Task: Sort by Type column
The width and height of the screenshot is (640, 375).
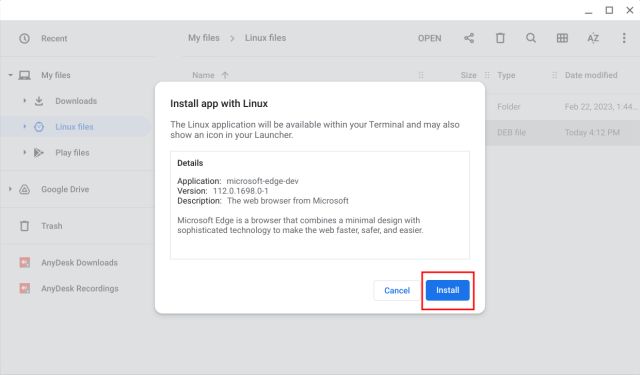Action: (x=506, y=75)
